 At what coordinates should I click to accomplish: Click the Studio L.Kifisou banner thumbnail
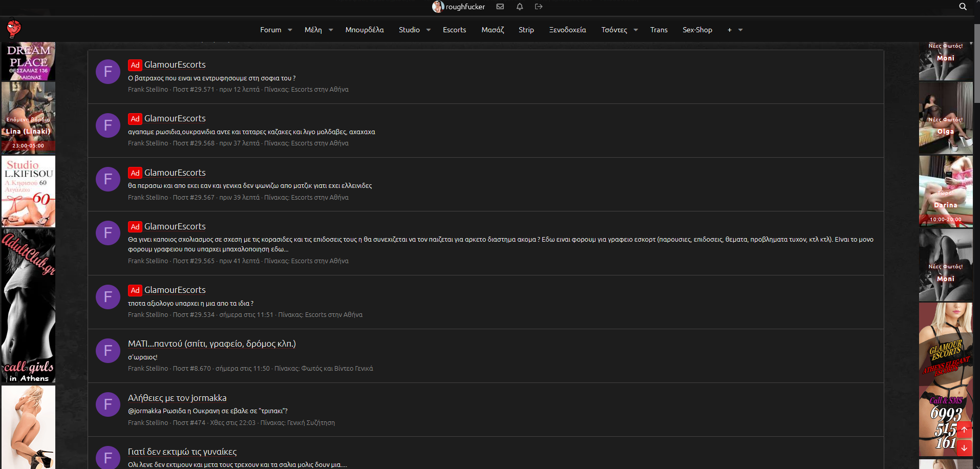28,191
